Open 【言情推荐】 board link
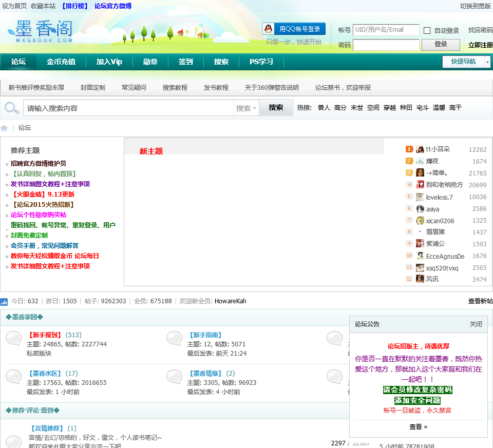This screenshot has height=448, width=493. (x=47, y=428)
